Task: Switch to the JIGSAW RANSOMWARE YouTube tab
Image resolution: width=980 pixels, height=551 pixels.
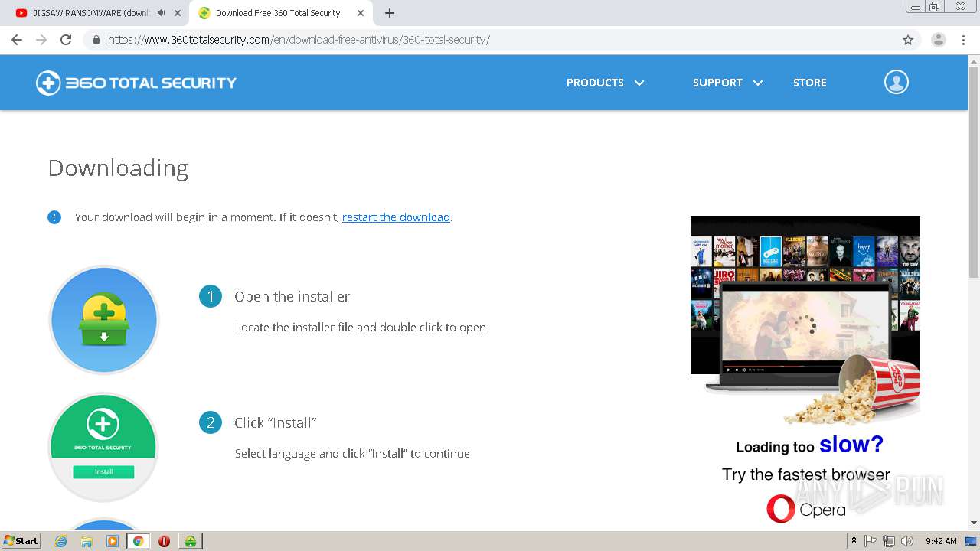Action: point(90,13)
